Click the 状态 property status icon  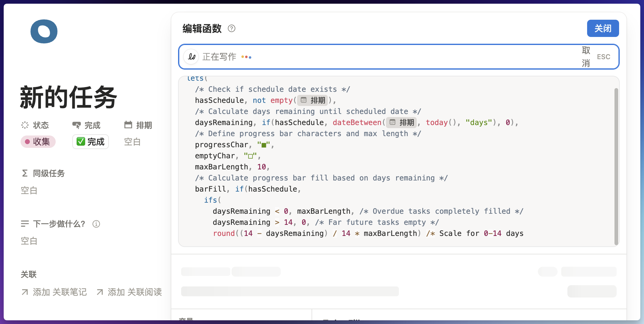pos(25,125)
